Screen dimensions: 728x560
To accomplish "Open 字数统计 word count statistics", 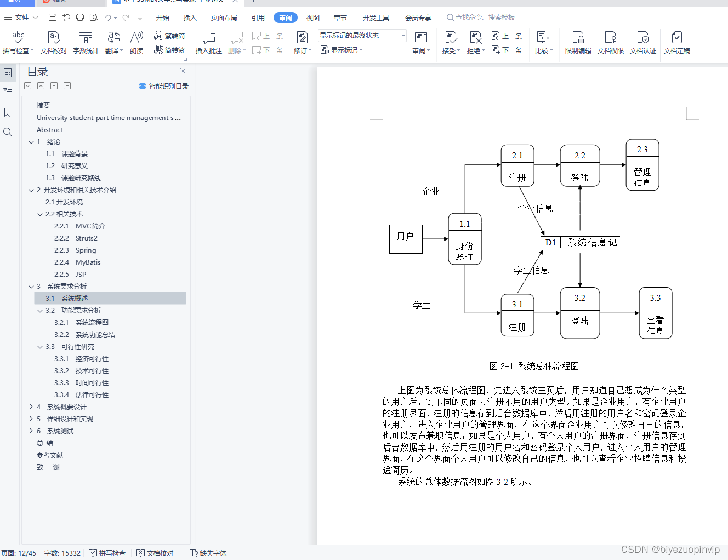I will (86, 42).
